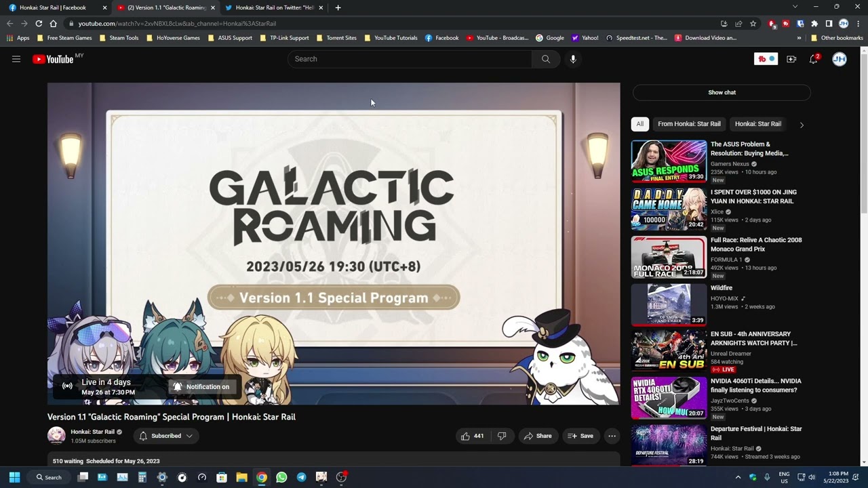This screenshot has height=488, width=868.
Task: Open YouTube notifications bell
Action: (x=814, y=59)
